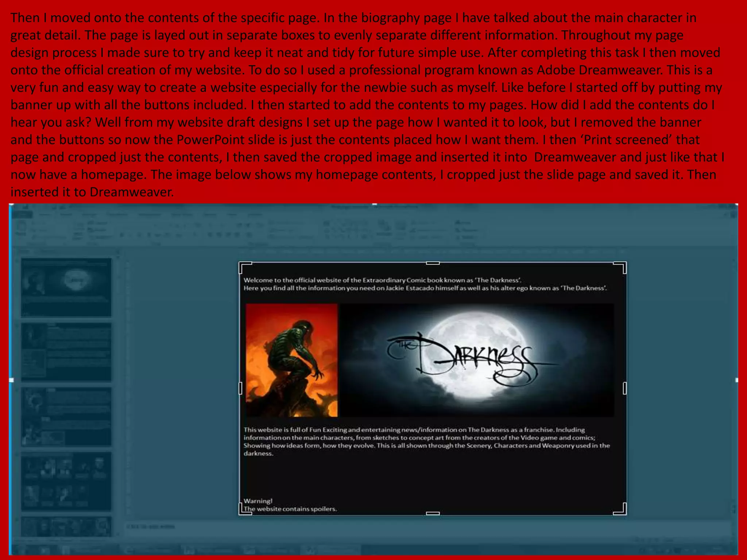Click the 'This website is full of Fun' paragraph
747x560 pixels.
pos(427,442)
